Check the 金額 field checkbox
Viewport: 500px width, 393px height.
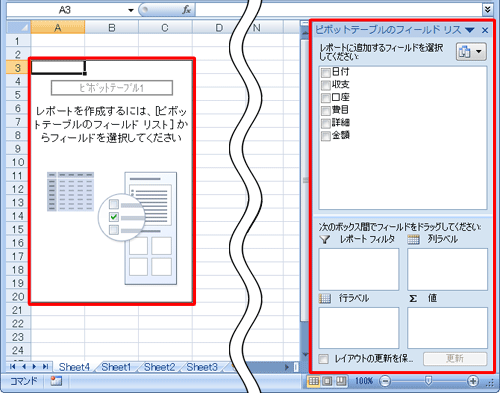[326, 136]
